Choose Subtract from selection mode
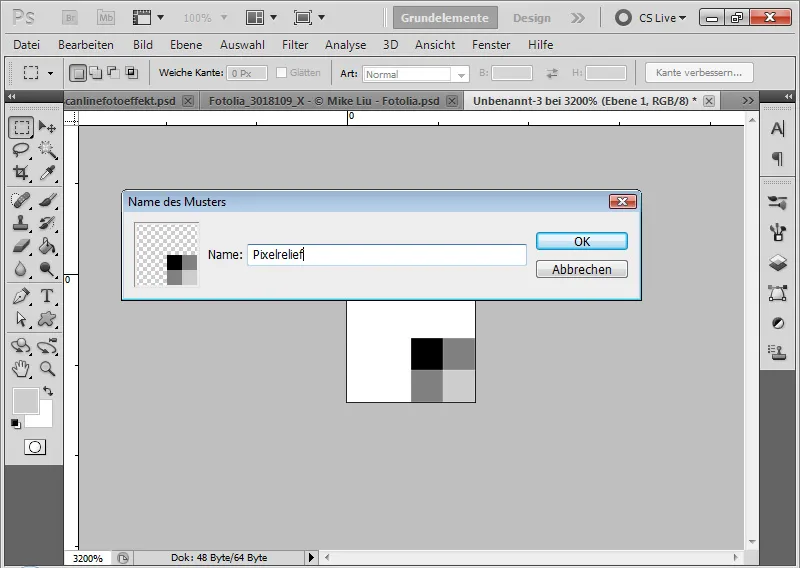Screen dimensions: 800x568 tap(113, 73)
